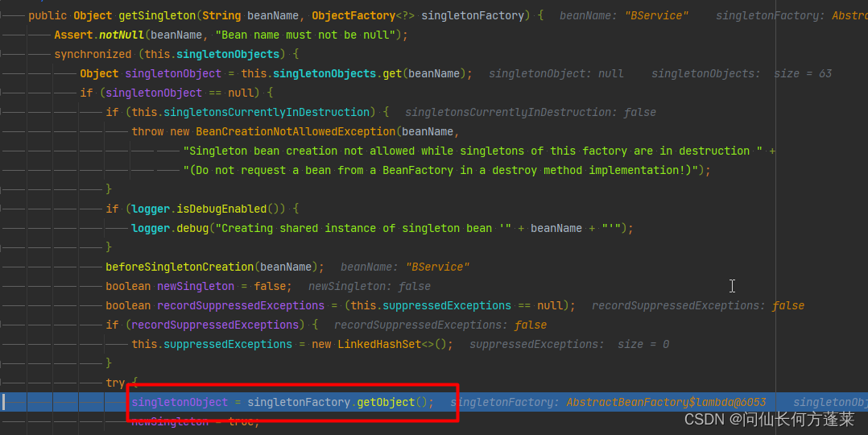Viewport: 868px width, 435px height.
Task: Click the Assert class name
Action: pos(73,35)
